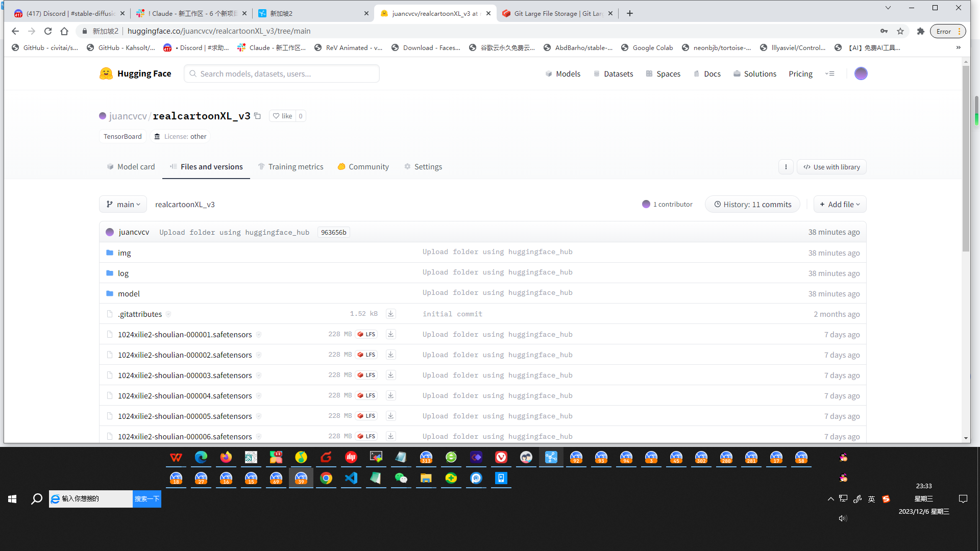Download 1024xilie2-shoulian-000003.safetensors via arrow icon
The height and width of the screenshot is (551, 980).
pyautogui.click(x=390, y=375)
